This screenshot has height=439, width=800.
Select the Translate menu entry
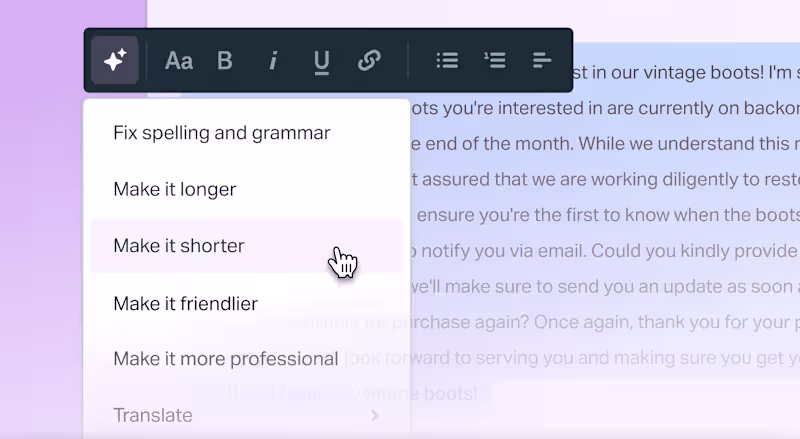point(247,416)
